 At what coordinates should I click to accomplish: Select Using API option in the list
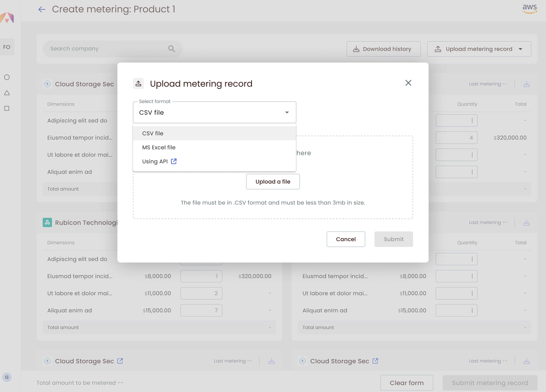pyautogui.click(x=155, y=161)
